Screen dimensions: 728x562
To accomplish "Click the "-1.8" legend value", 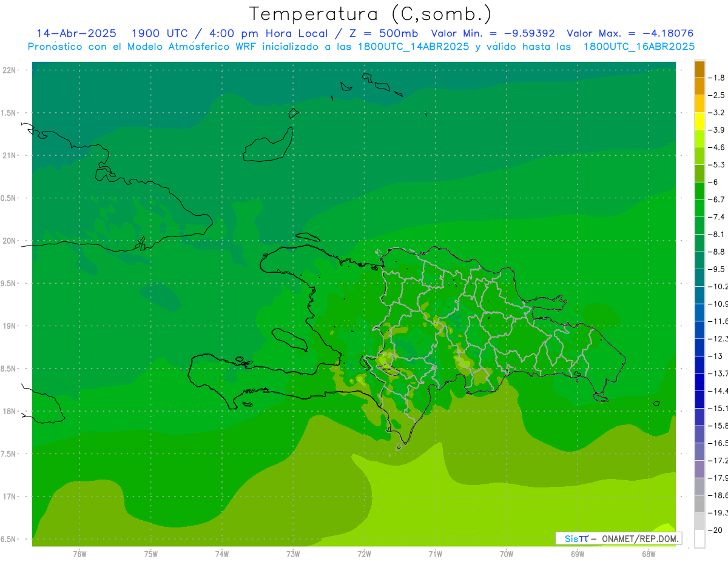I will coord(716,78).
